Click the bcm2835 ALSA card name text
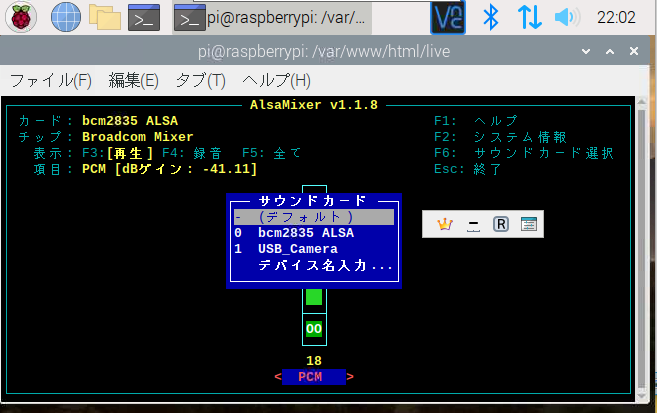657x413 pixels. 130,121
